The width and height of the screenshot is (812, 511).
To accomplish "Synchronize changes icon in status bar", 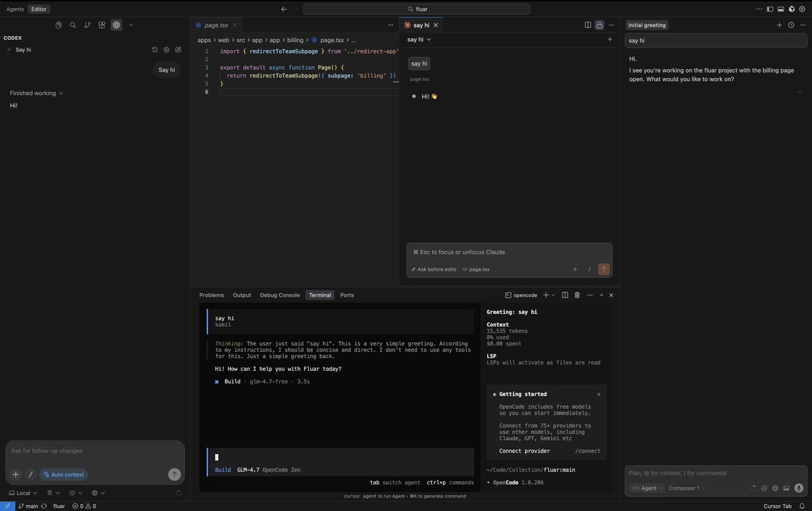I will (44, 506).
